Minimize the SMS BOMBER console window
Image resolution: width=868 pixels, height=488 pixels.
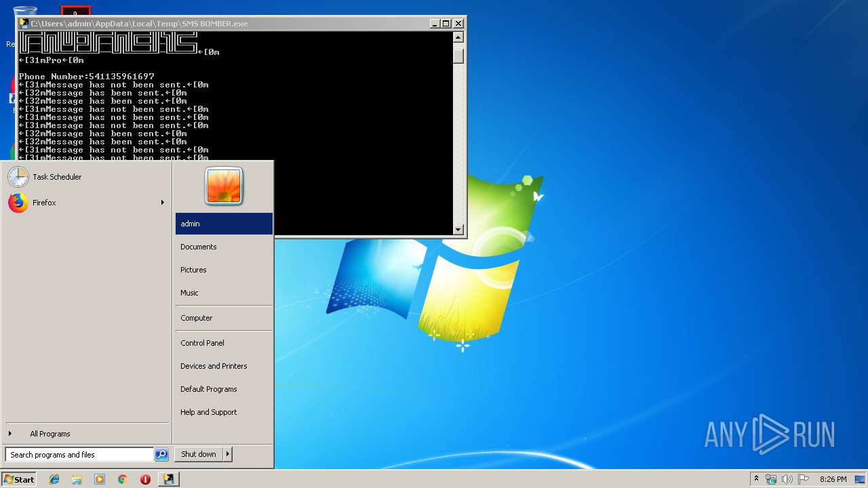click(x=435, y=23)
